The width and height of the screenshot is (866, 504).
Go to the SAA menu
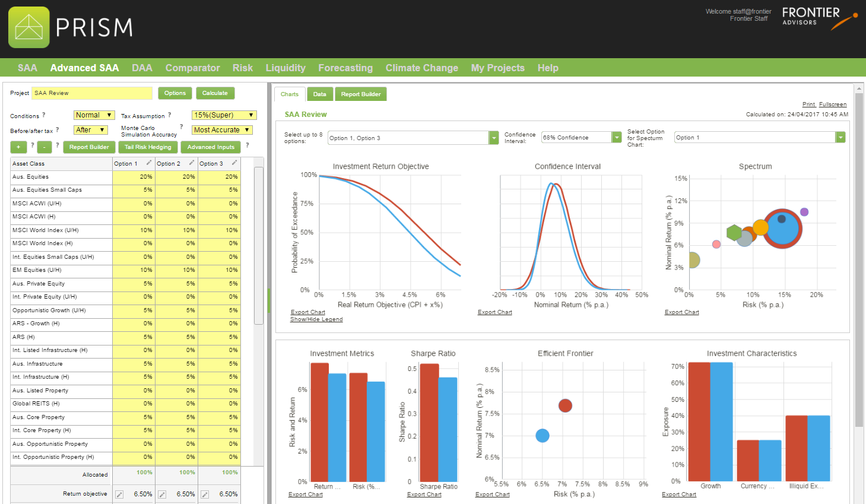(x=27, y=68)
